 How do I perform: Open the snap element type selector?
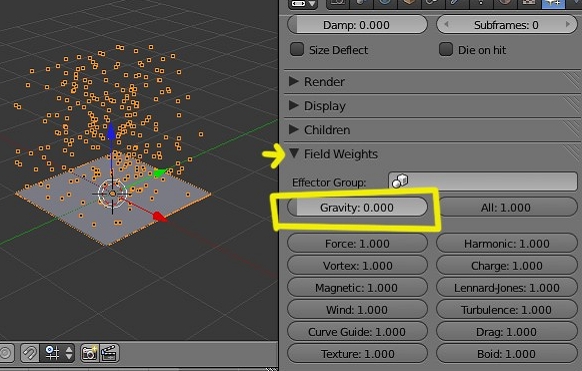tap(58, 353)
